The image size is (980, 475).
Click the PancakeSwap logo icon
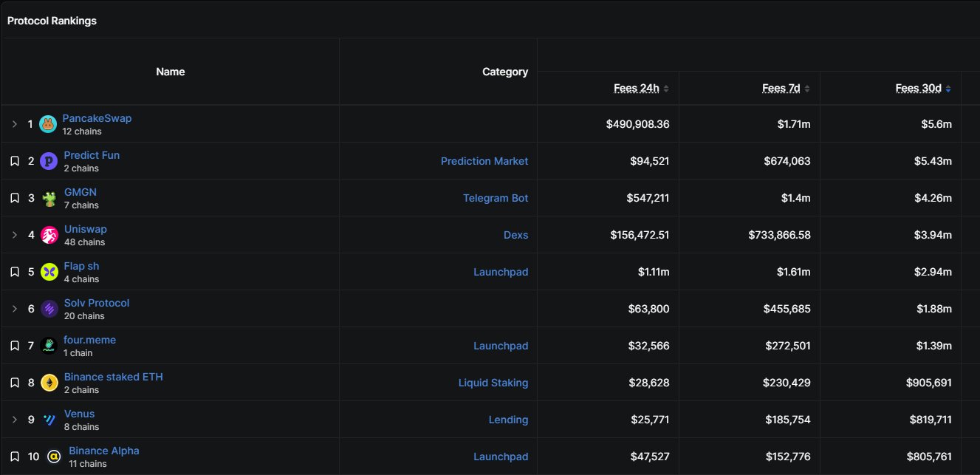(48, 124)
